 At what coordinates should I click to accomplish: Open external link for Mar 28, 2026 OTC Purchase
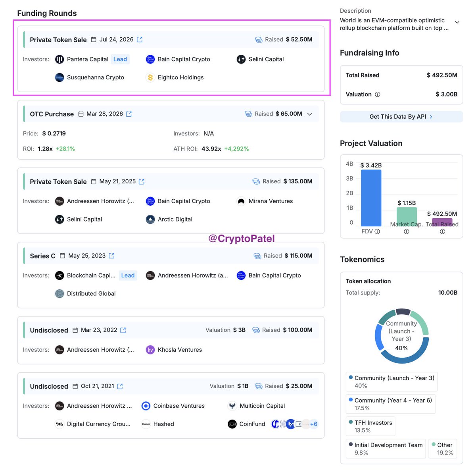[129, 114]
